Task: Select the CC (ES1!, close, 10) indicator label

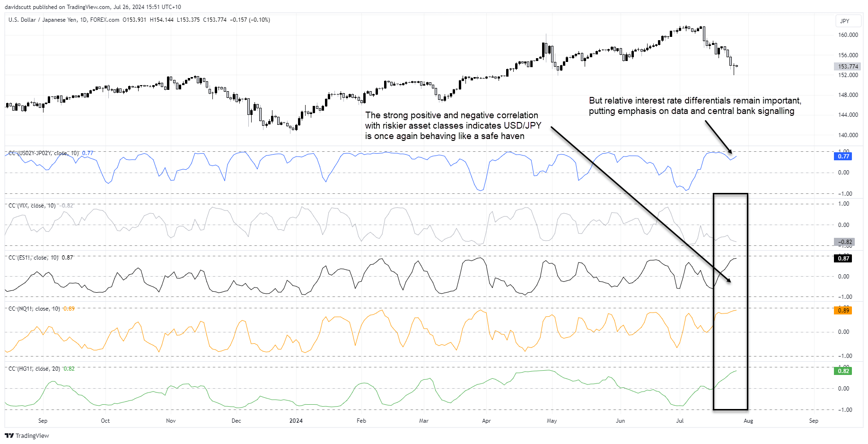Action: (x=34, y=258)
